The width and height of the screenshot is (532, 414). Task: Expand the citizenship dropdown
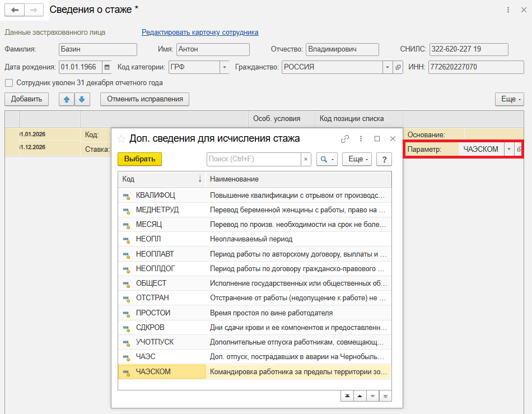coord(387,67)
